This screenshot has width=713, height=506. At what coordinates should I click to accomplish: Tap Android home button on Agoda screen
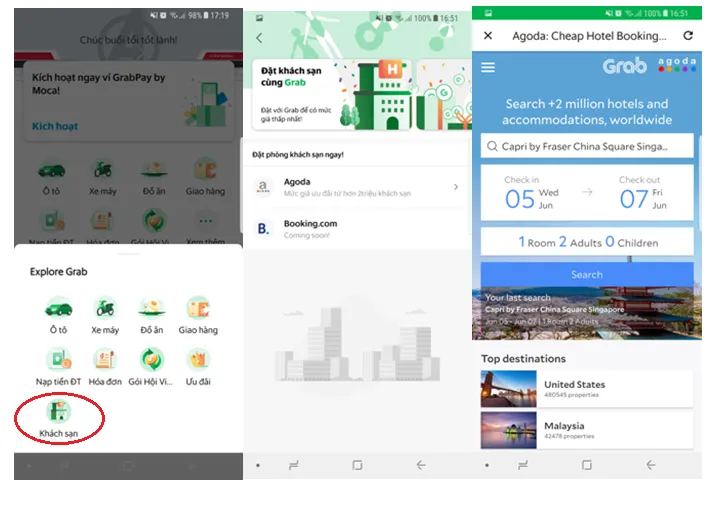coord(587,465)
